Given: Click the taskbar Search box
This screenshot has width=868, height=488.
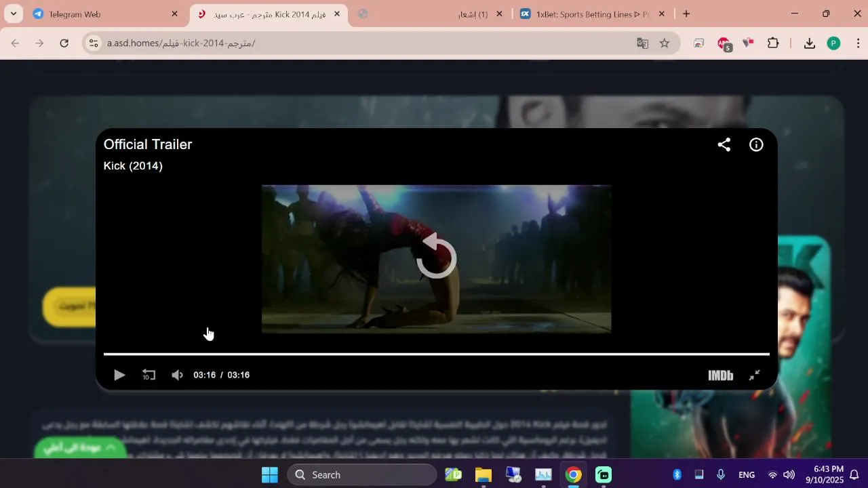Looking at the screenshot, I should point(361,474).
